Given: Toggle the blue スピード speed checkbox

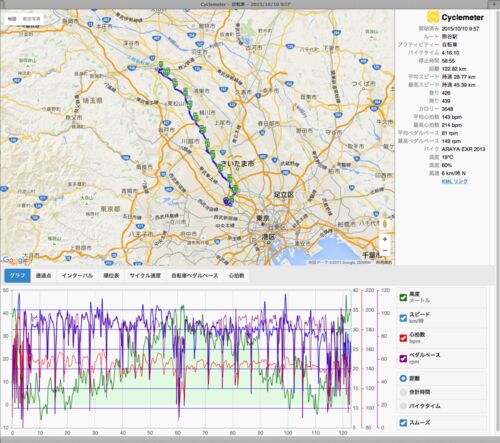Looking at the screenshot, I should 403,318.
